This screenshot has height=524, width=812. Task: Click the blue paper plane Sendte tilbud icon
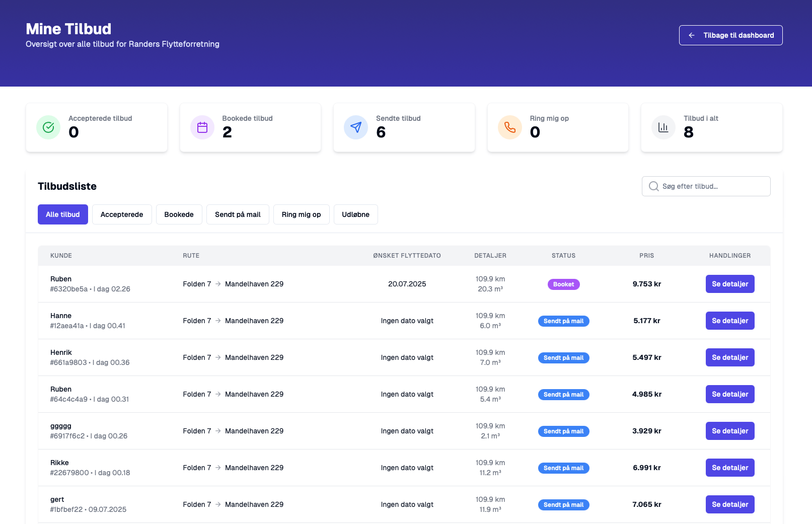point(356,127)
